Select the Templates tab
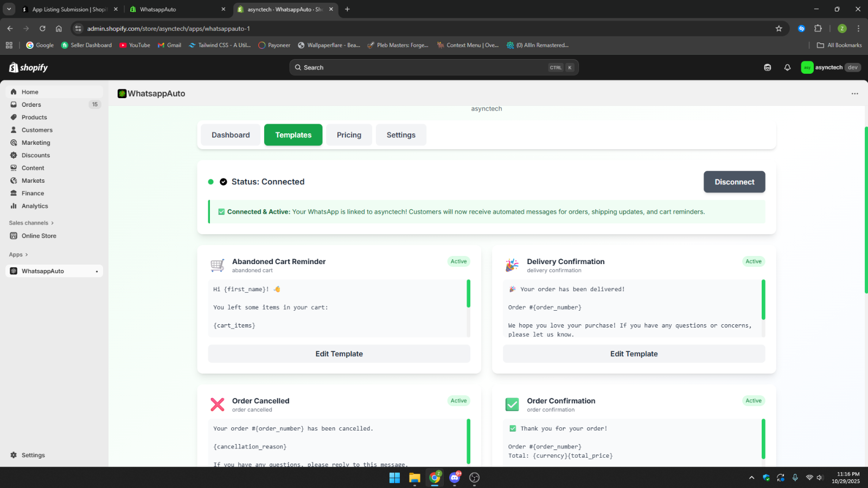 tap(293, 135)
